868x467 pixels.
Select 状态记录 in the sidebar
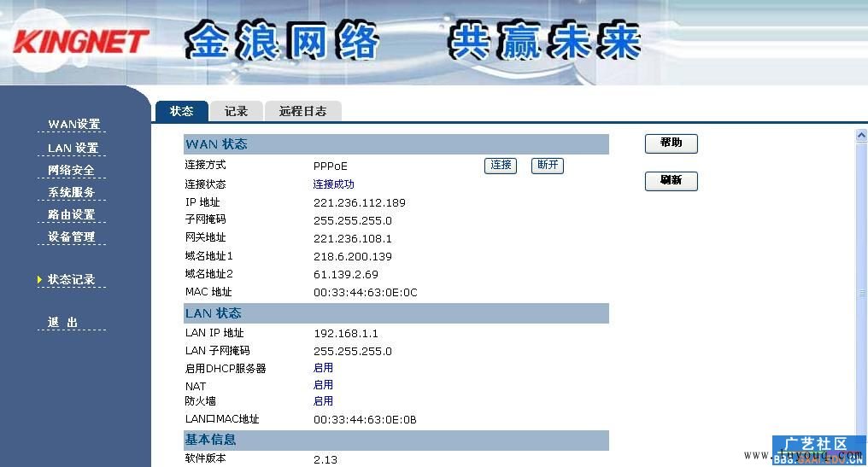(x=71, y=279)
